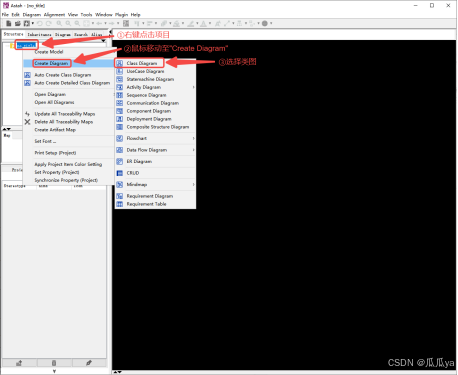Click the trash delete button at panel bottom
Viewport: 458px width, 375px height.
pos(54,363)
